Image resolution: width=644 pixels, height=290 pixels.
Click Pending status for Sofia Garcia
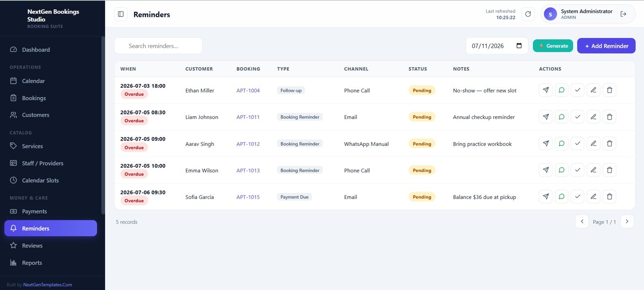point(422,197)
